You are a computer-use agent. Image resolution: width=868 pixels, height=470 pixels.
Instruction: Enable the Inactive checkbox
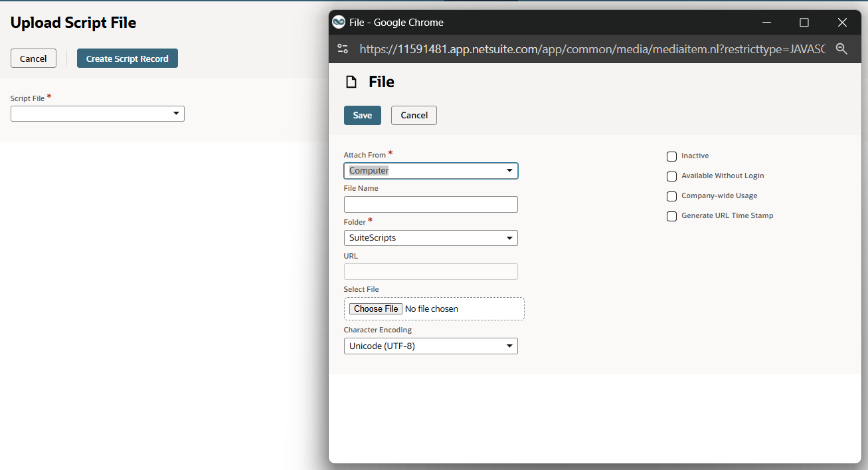click(x=671, y=156)
